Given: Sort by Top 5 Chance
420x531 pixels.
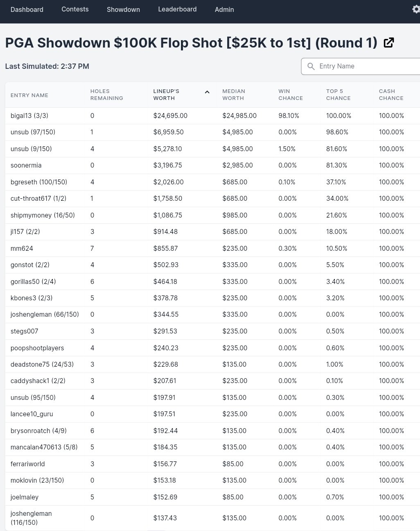Looking at the screenshot, I should [338, 95].
